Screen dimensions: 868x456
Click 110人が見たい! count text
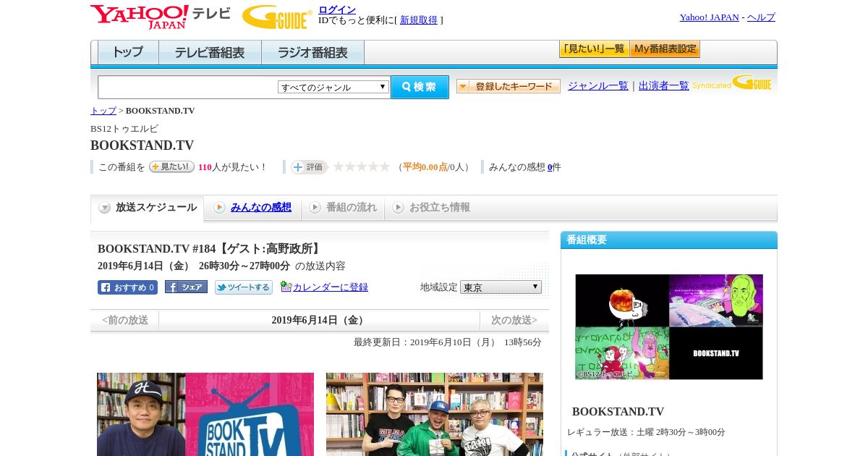pyautogui.click(x=232, y=167)
